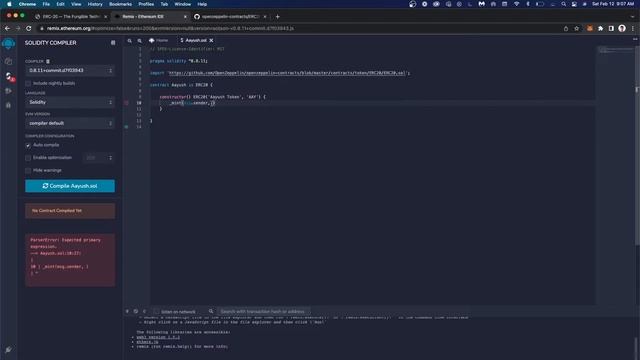
Task: Toggle the listen on network checkbox
Action: click(156, 311)
